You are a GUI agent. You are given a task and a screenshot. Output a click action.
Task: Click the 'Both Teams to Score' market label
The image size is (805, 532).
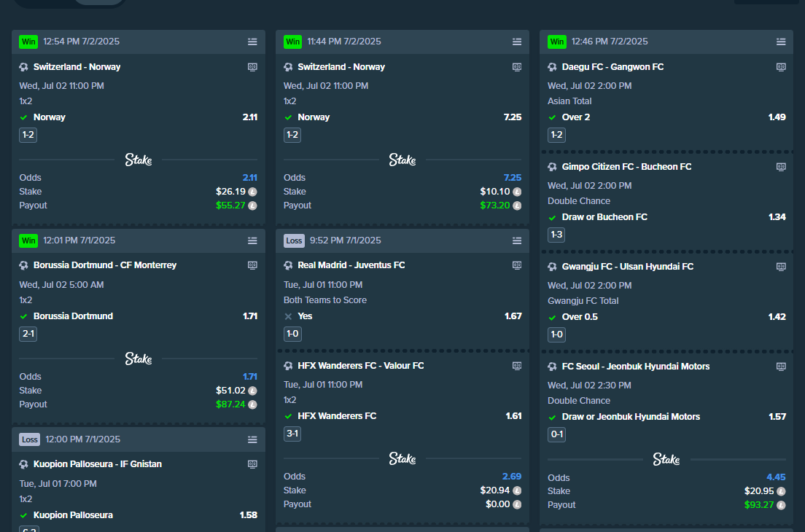tap(325, 300)
